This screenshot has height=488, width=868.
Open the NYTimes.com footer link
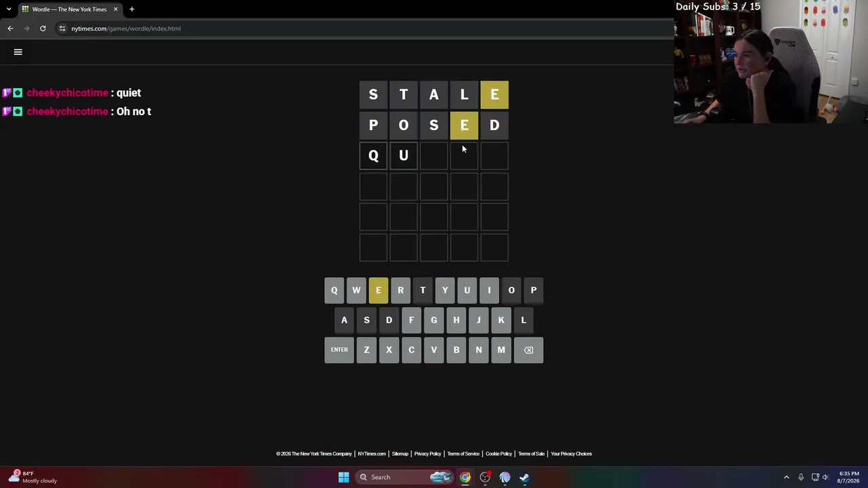[x=372, y=454]
